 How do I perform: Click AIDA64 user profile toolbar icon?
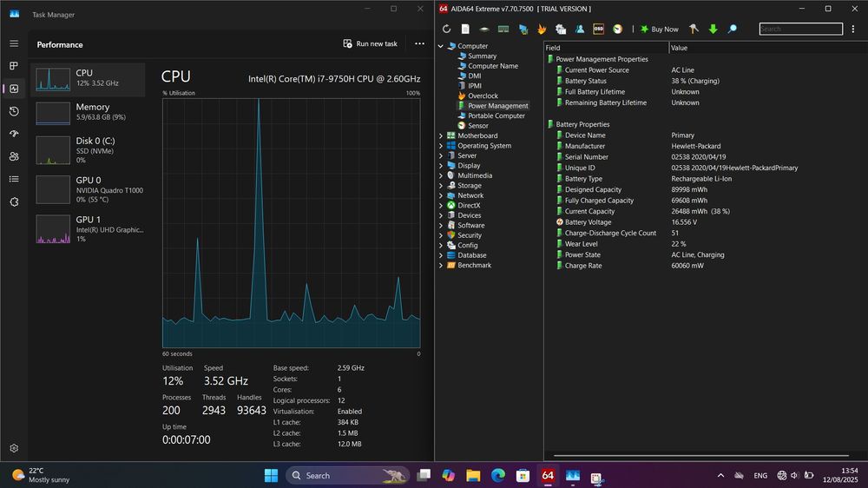click(580, 29)
